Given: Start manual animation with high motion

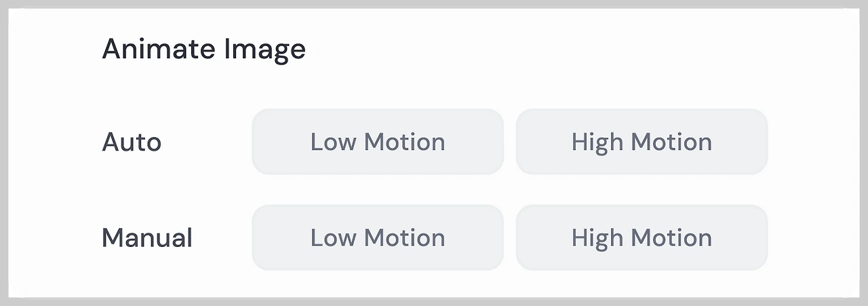Looking at the screenshot, I should (x=642, y=237).
